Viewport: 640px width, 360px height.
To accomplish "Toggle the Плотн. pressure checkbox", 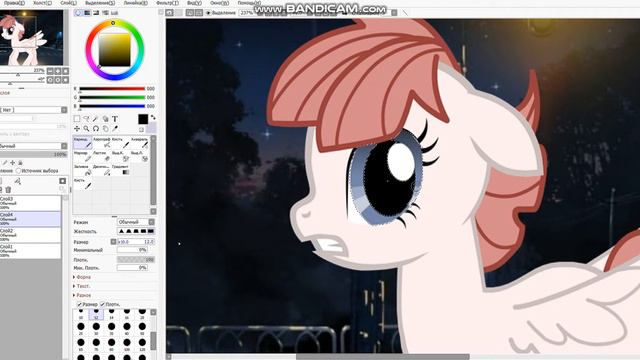I will click(102, 304).
